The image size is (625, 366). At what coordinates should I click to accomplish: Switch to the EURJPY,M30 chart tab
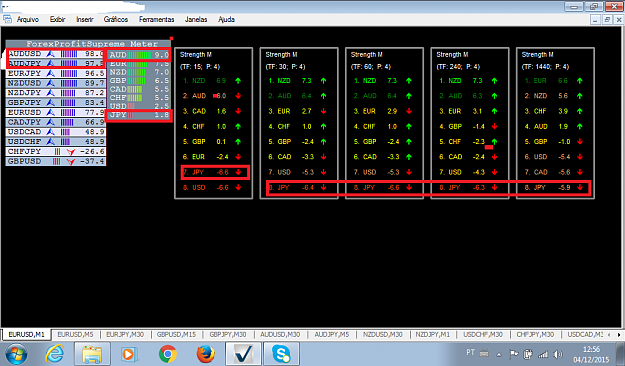coord(125,335)
